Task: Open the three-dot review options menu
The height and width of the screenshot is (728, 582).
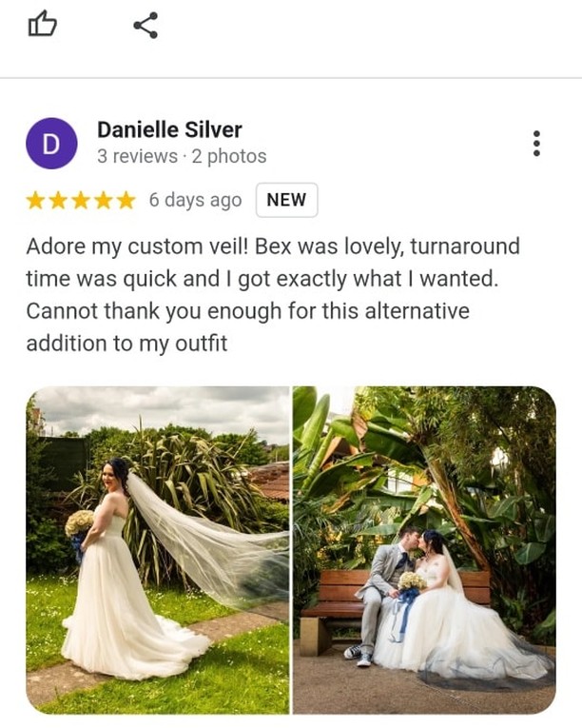Action: point(536,144)
